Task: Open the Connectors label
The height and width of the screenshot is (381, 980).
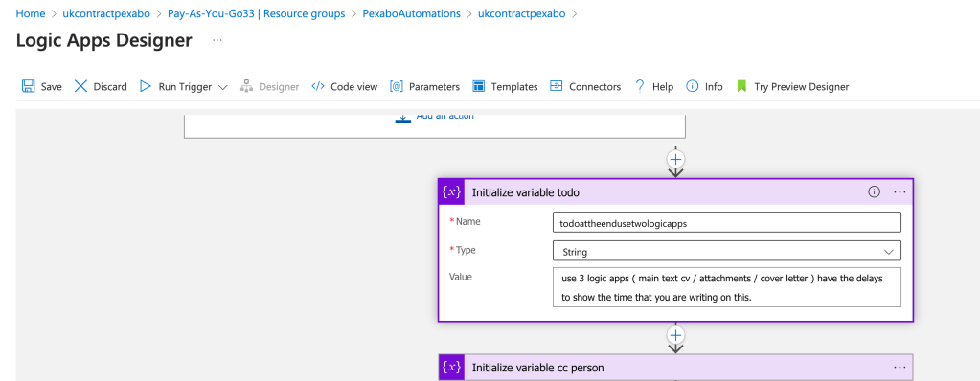Action: click(x=595, y=87)
